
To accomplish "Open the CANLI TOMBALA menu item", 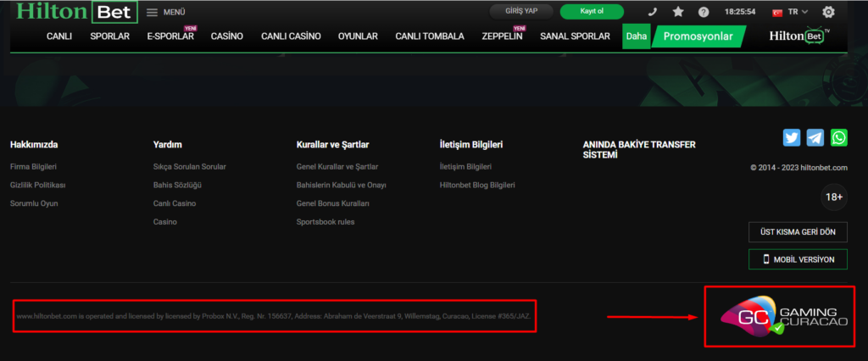I will point(430,36).
